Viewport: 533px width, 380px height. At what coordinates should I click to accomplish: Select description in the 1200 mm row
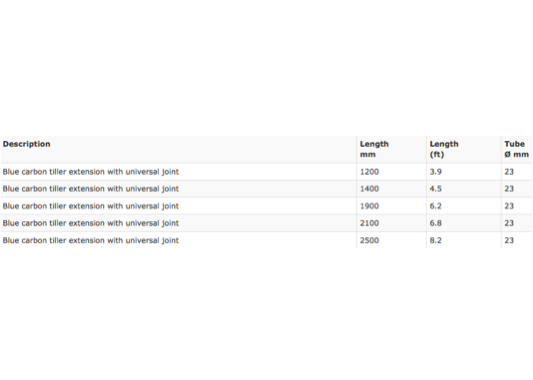point(91,172)
